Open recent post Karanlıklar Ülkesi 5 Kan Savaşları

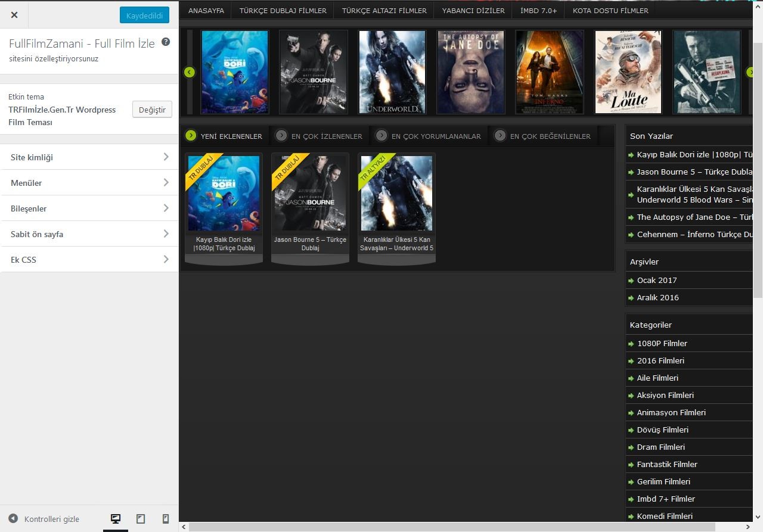tap(694, 194)
